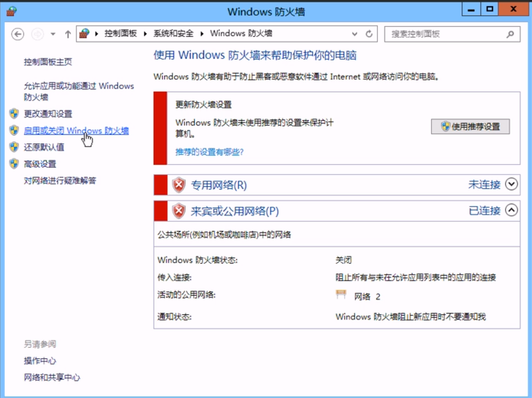Click the 关闭 firewall state value

344,259
